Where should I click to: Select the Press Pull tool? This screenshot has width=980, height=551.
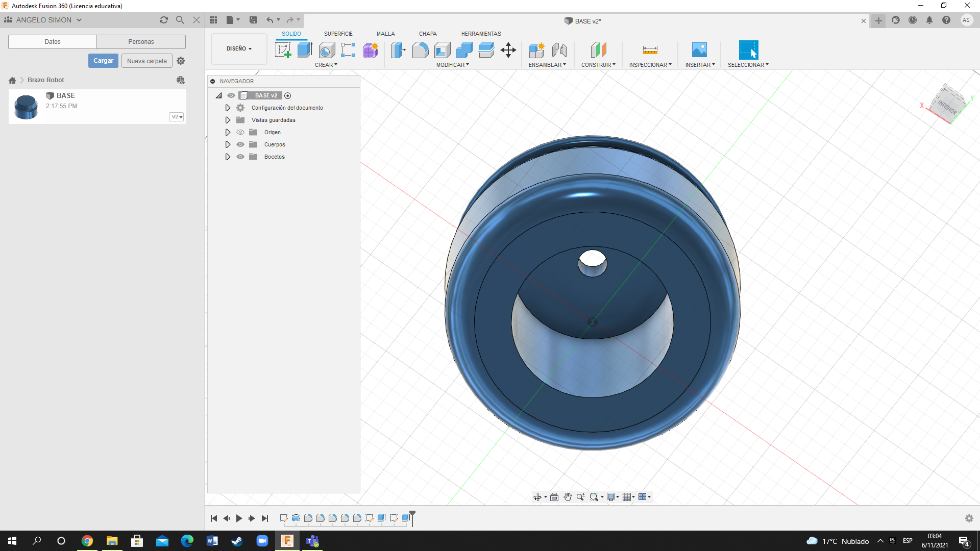tap(398, 50)
